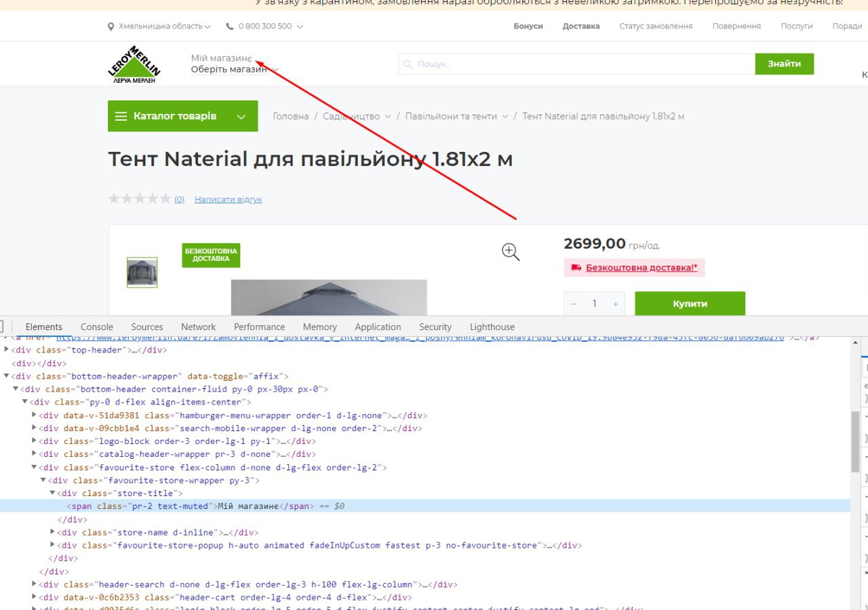Click the hamburger icon in Каталог товарів
Viewport: 868px width, 610px height.
click(121, 117)
